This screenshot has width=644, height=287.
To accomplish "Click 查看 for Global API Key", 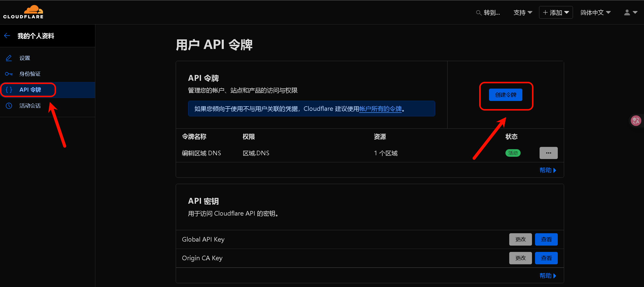I will coord(546,239).
